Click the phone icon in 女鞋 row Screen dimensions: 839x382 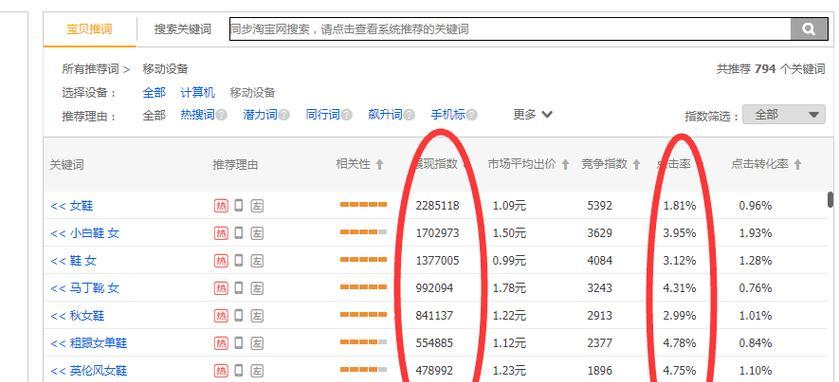tap(239, 205)
